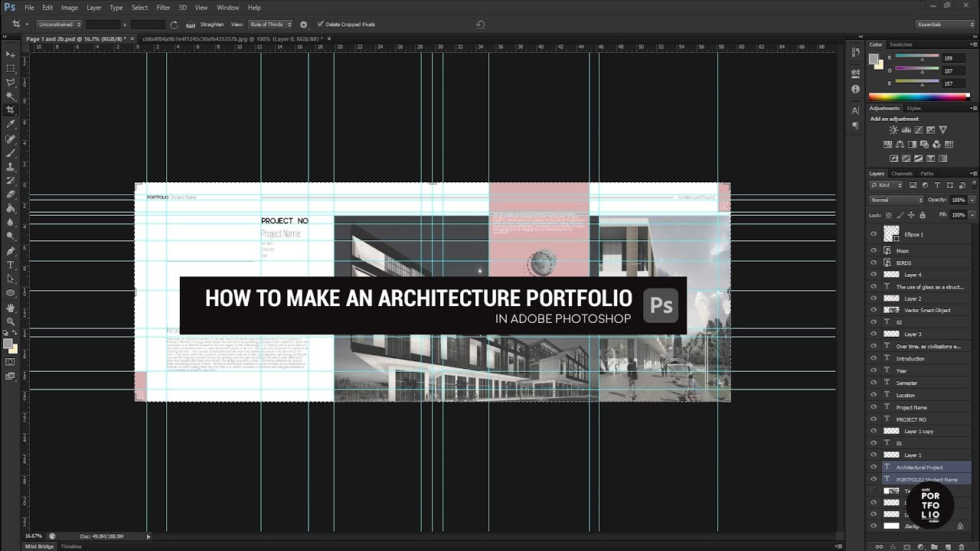Select the Eyedropper tool
This screenshot has height=551, width=980.
[x=11, y=124]
